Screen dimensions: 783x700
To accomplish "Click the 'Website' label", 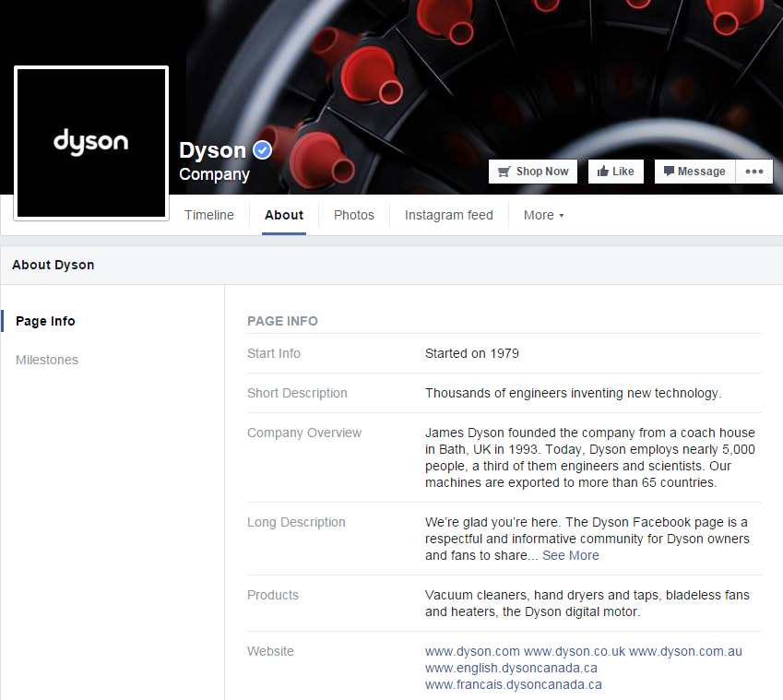I will point(270,651).
